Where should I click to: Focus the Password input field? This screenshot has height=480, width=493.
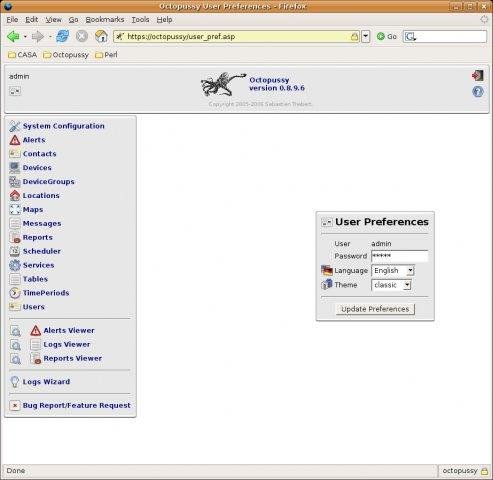(399, 256)
